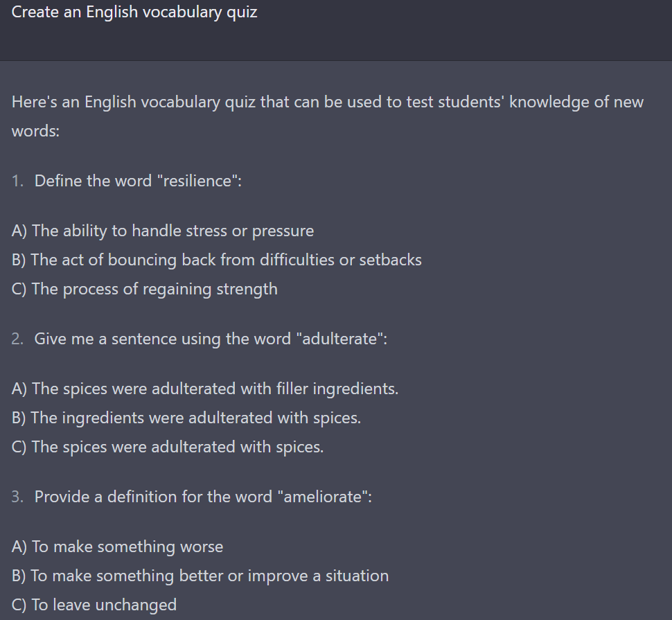Viewport: 672px width, 620px height.
Task: Click the word "words:" ending the intro
Action: [35, 131]
